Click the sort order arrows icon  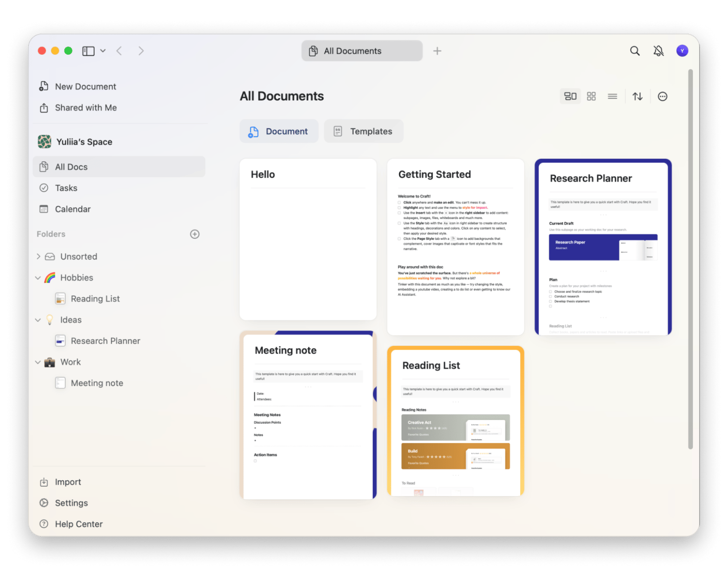637,97
